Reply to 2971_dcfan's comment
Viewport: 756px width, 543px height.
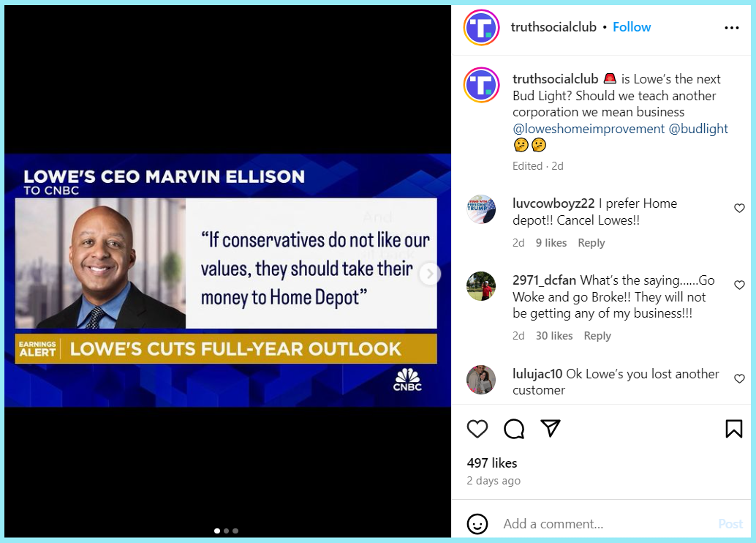click(x=597, y=336)
